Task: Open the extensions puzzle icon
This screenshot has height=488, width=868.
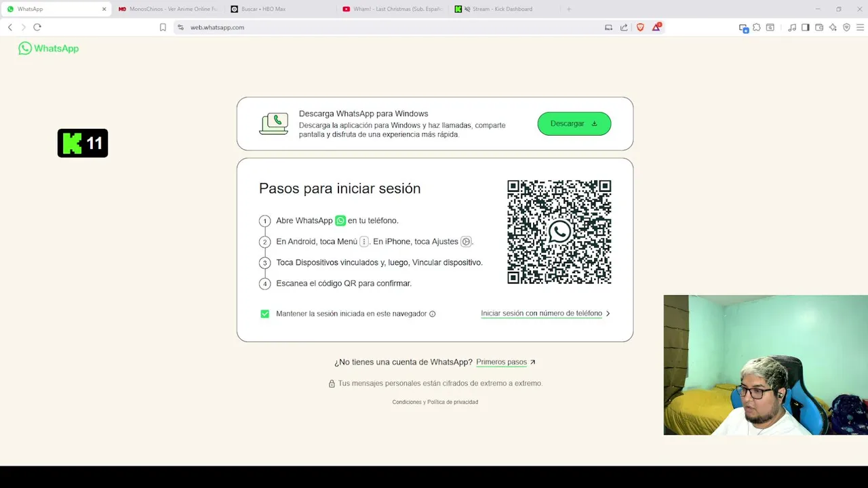Action: [x=757, y=27]
